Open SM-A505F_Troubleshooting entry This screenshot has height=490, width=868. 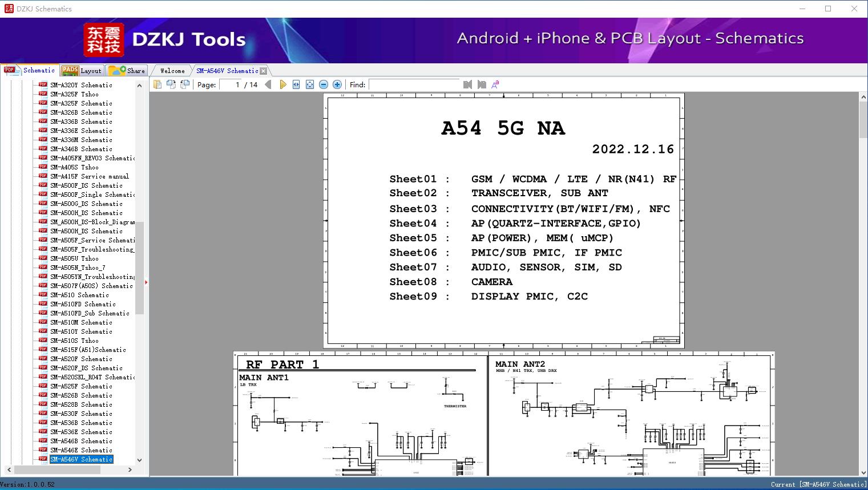(92, 249)
